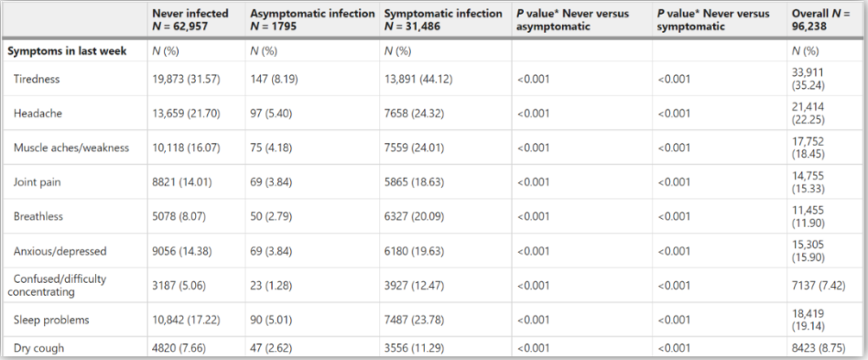Click the 'Never infected N = 62,957' column header

click(x=190, y=19)
